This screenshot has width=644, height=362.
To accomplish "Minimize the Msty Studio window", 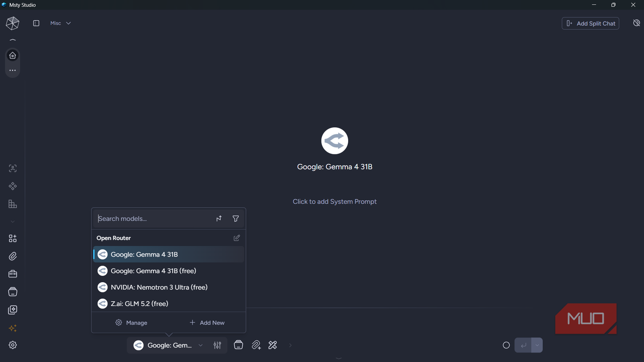I will [x=594, y=5].
